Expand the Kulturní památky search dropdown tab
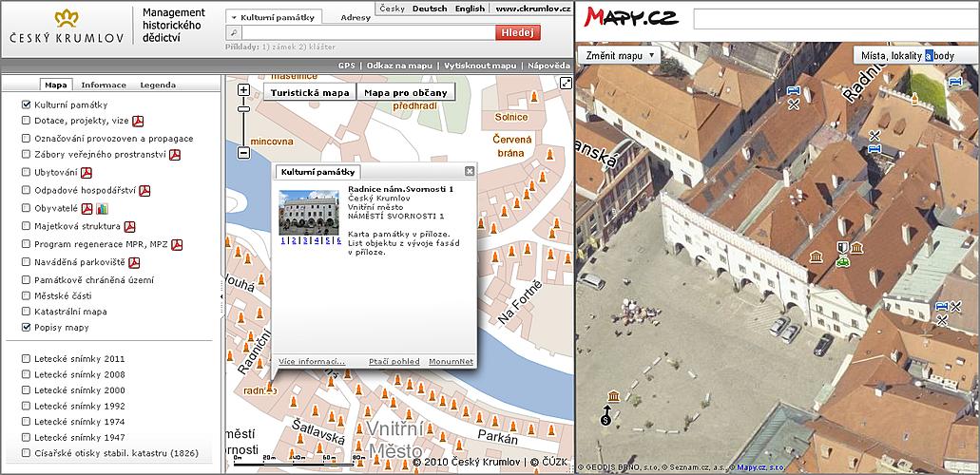The height and width of the screenshot is (475, 980). click(x=275, y=17)
